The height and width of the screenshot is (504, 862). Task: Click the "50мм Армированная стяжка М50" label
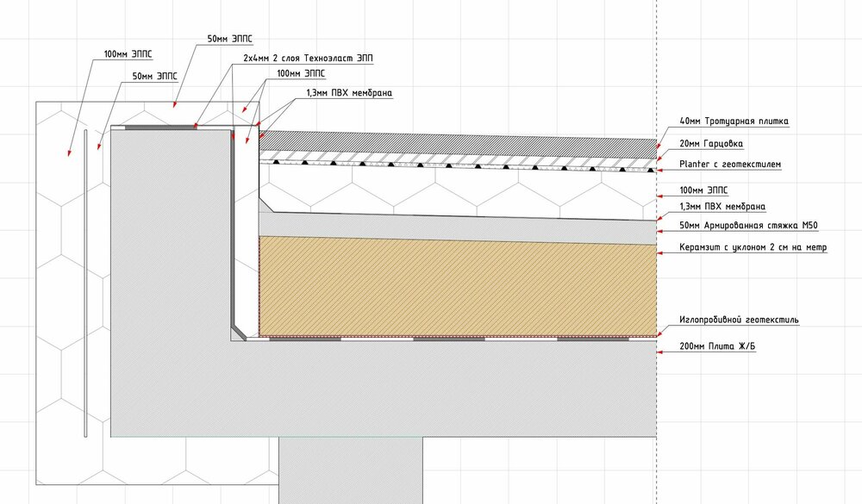point(748,226)
